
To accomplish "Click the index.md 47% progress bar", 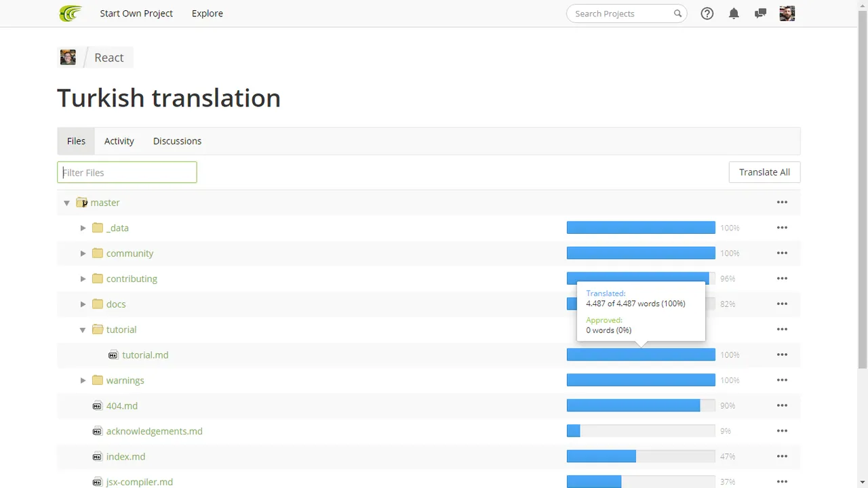I will pos(641,457).
